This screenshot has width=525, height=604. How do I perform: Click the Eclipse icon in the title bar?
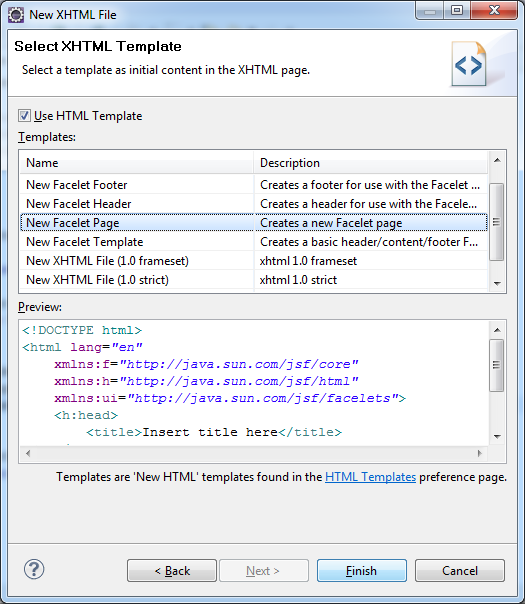pyautogui.click(x=16, y=15)
